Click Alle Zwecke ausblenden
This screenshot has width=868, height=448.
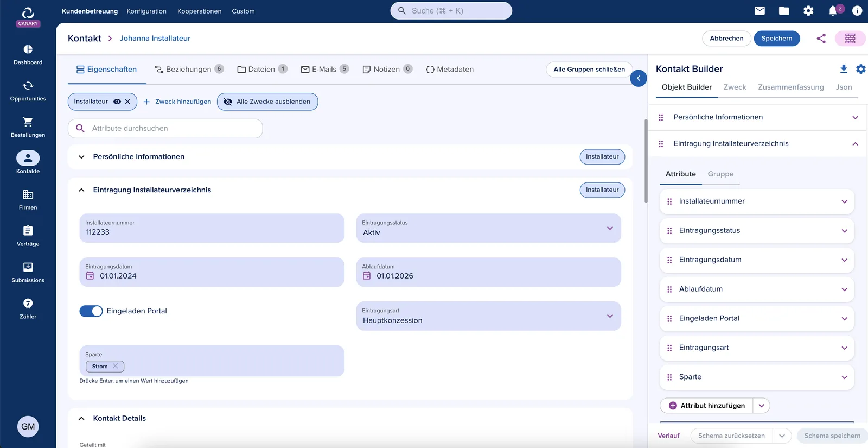pos(267,102)
